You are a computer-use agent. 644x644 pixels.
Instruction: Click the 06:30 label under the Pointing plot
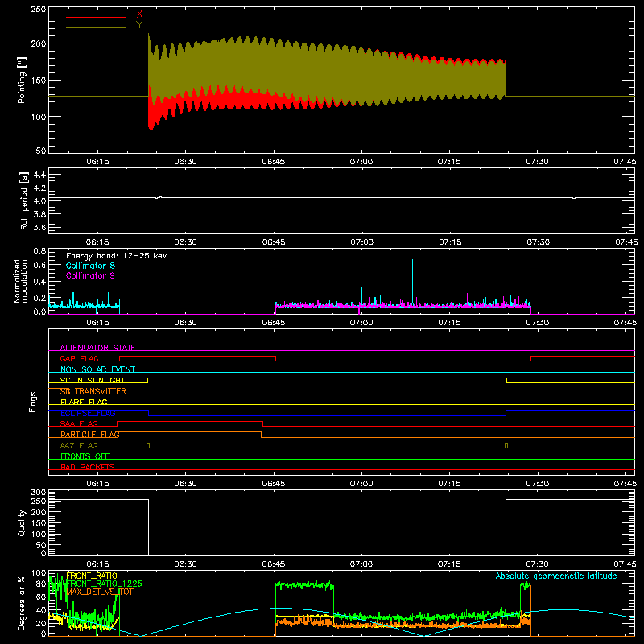pos(185,162)
